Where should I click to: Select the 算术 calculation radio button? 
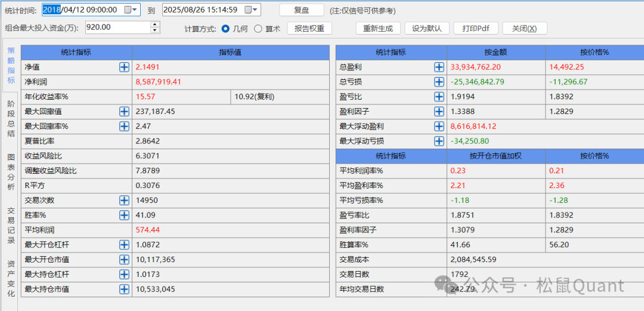click(258, 29)
